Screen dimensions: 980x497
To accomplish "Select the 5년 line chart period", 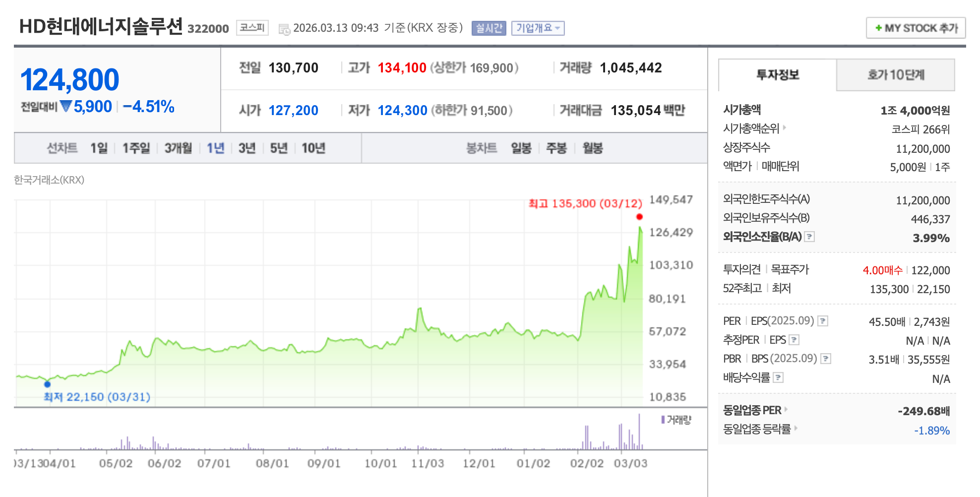I will (x=279, y=148).
